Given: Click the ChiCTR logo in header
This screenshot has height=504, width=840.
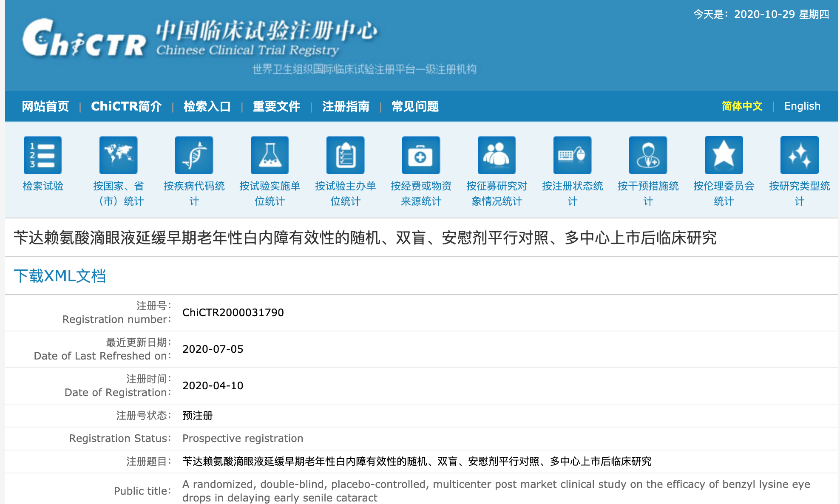Looking at the screenshot, I should (84, 39).
